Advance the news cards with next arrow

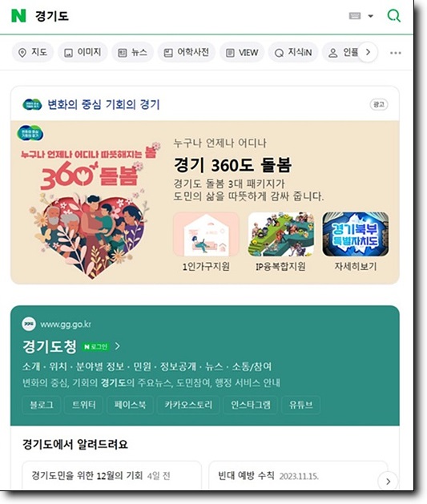click(x=388, y=482)
